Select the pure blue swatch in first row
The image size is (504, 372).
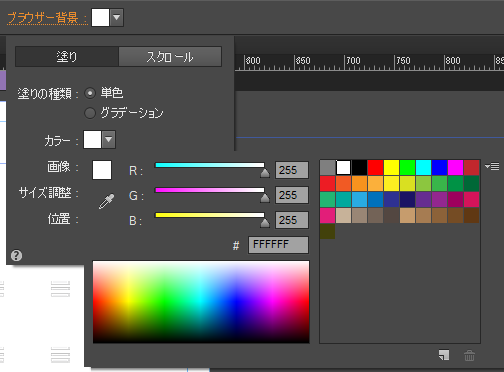pyautogui.click(x=439, y=167)
